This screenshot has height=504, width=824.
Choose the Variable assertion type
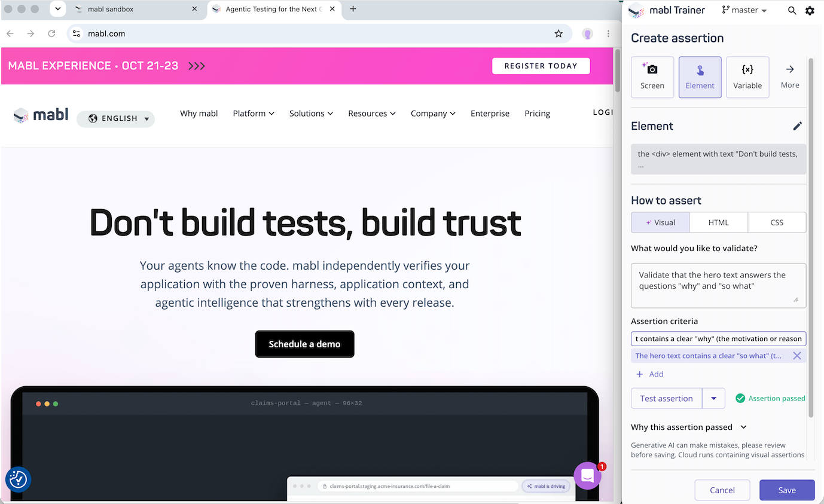coord(747,77)
